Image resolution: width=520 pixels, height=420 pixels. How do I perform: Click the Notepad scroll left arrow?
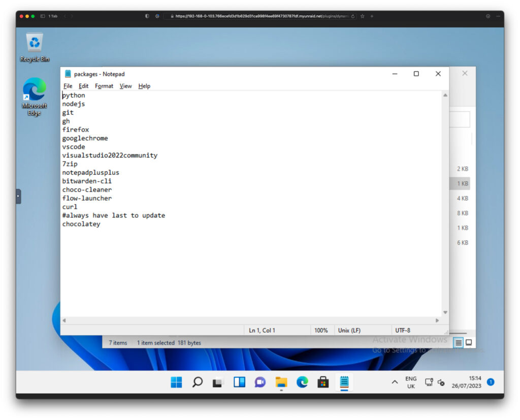(64, 320)
